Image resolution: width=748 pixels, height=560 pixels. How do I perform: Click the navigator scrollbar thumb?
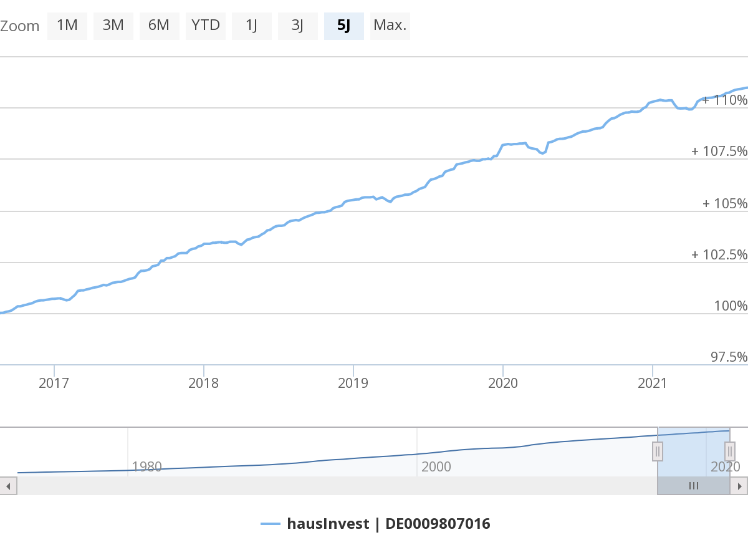click(694, 486)
